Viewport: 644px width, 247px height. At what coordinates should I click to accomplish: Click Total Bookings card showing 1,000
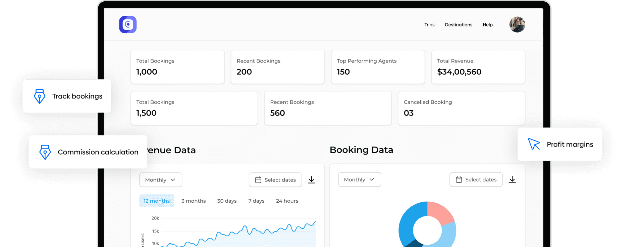coord(177,67)
